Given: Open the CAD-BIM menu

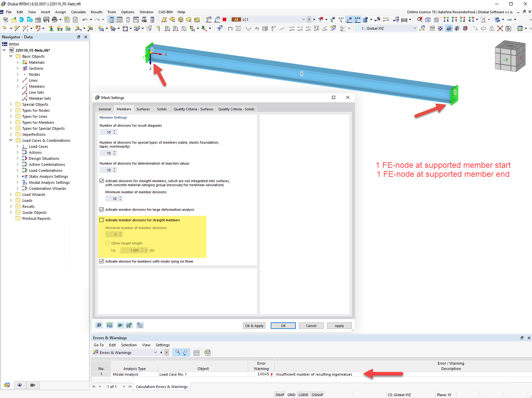Looking at the screenshot, I should 165,12.
